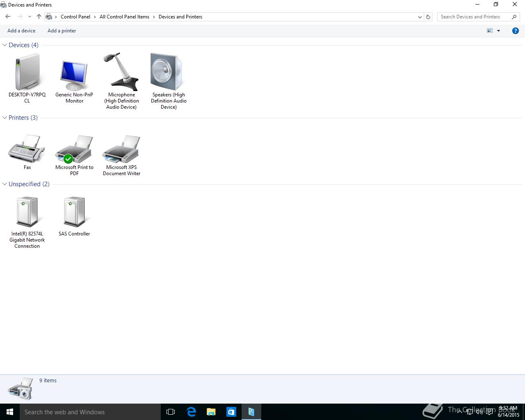The width and height of the screenshot is (525, 420).
Task: Expand breadcrumb arrow after All Control Panel Items
Action: pos(154,17)
